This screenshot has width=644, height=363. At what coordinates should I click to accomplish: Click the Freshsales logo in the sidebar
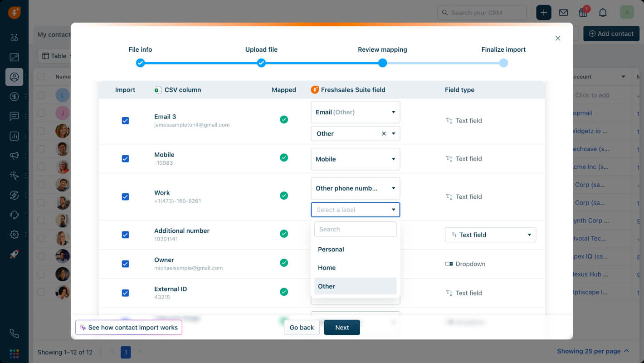tap(14, 13)
